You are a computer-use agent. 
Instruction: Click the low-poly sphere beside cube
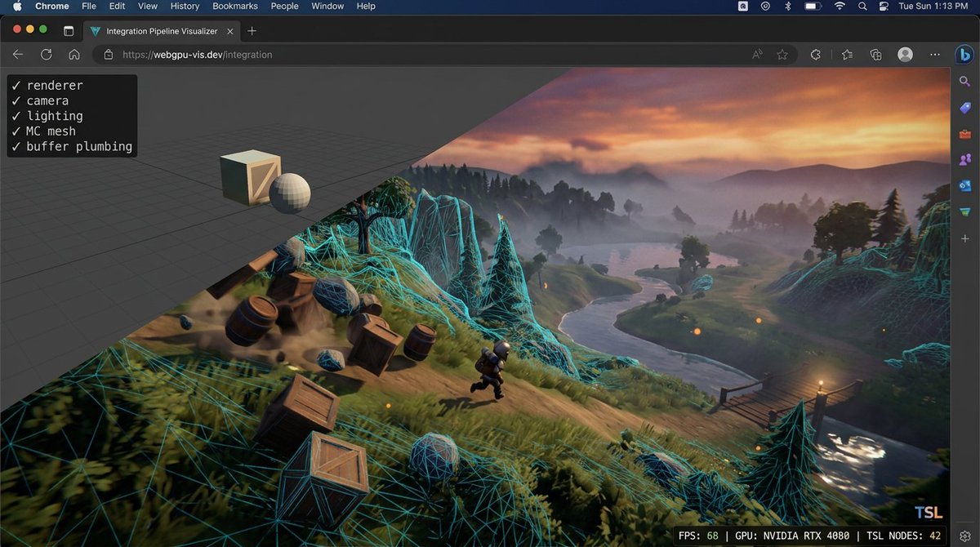(290, 193)
